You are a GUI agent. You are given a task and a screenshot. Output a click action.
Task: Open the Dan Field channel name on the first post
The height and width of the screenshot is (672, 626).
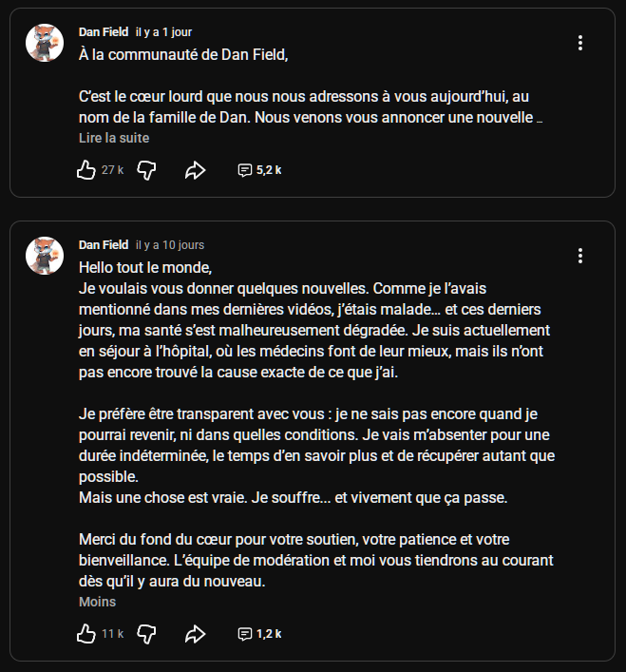point(104,32)
